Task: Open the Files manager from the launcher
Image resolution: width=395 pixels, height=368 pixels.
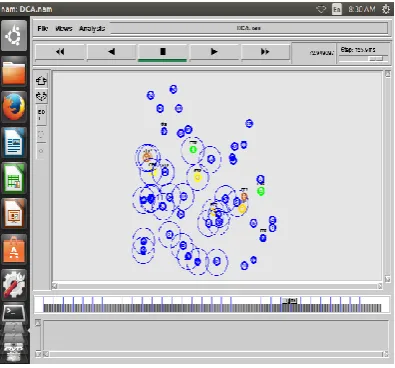Action: click(14, 72)
